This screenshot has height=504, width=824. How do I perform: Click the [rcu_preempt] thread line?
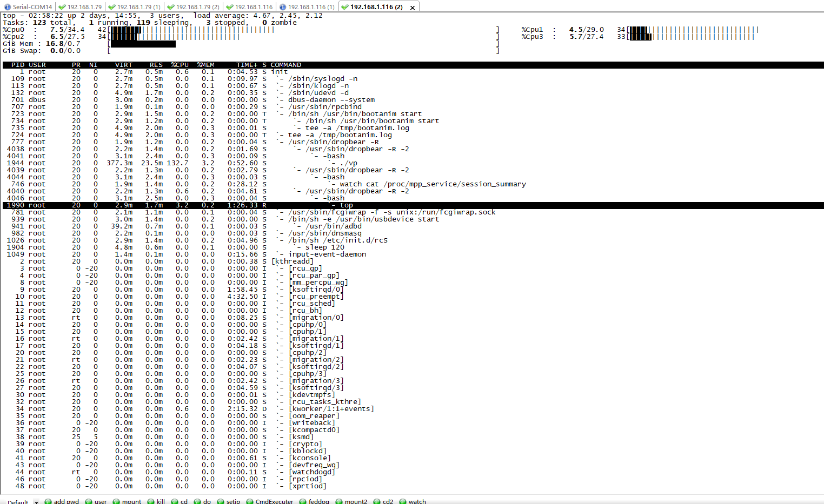pos(413,297)
